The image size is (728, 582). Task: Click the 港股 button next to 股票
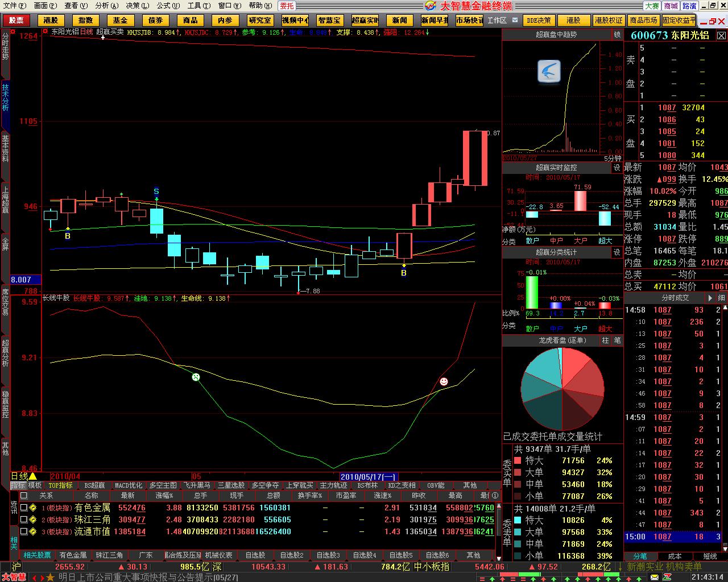coord(51,20)
